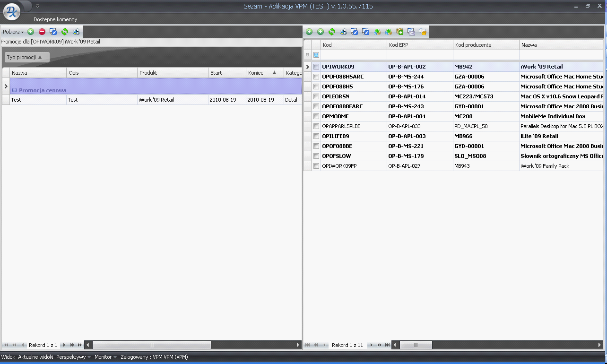Click Aktualne widoki in bottom bar
Image resolution: width=607 pixels, height=364 pixels.
coord(35,357)
